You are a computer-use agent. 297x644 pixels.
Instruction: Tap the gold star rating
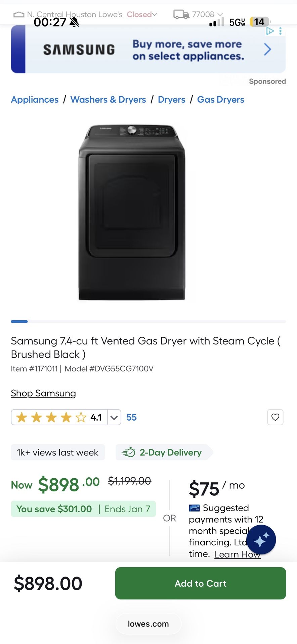click(51, 417)
